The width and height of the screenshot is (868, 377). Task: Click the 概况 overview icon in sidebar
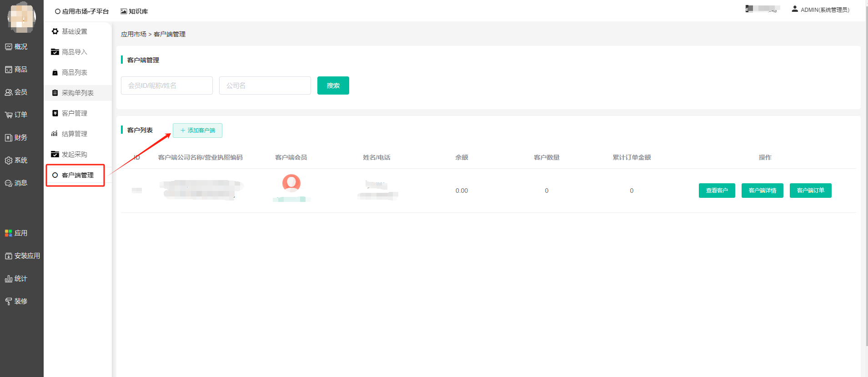click(9, 47)
